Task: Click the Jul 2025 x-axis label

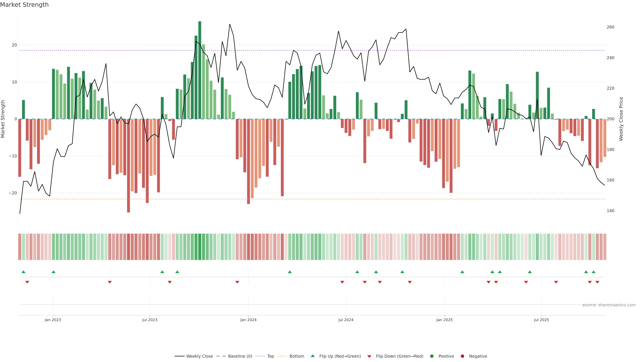Action: [541, 320]
